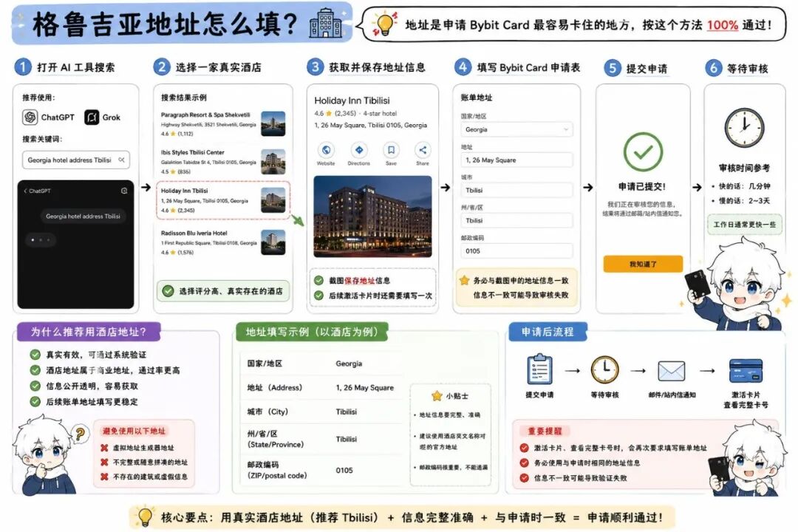Image resolution: width=798 pixels, height=532 pixels.
Task: Select the Ibis Styles Tbilisi Center result
Action: click(223, 161)
